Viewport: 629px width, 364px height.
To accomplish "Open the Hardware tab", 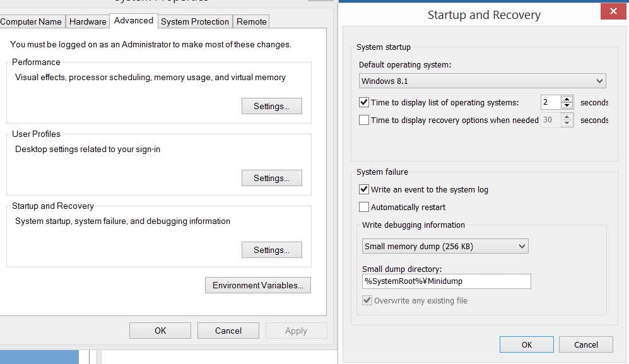I will 88,21.
